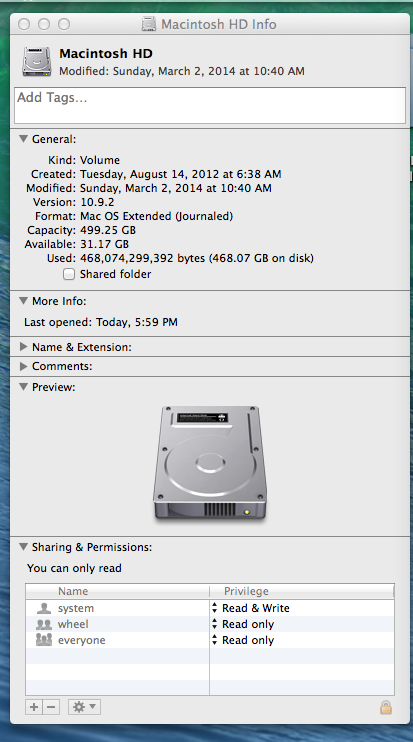This screenshot has height=742, width=413.
Task: Click the Available 31.17 GB value
Action: pos(104,244)
